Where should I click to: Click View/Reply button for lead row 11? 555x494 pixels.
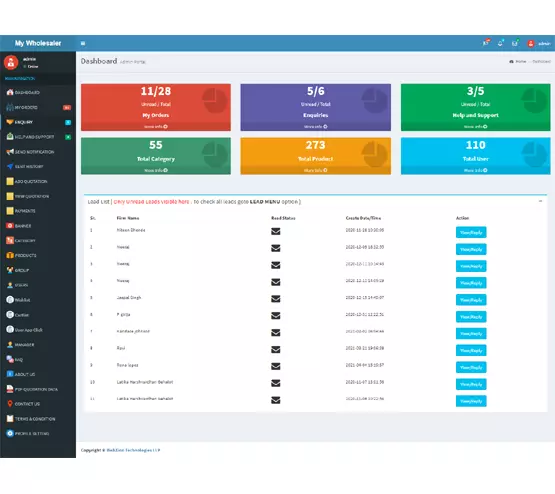coord(471,401)
